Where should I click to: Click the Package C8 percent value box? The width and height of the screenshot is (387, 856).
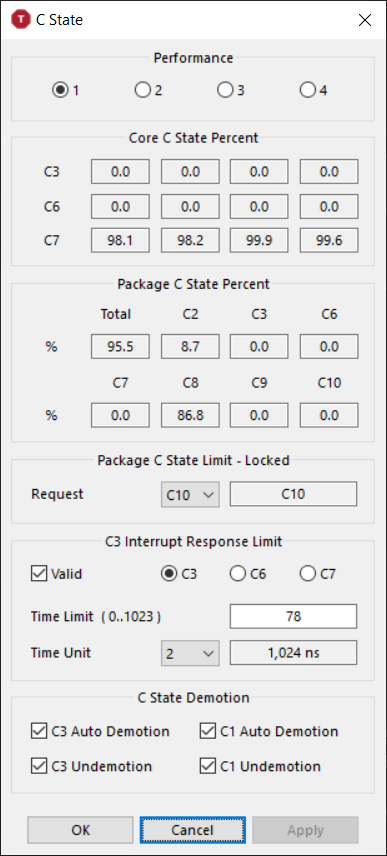point(190,415)
